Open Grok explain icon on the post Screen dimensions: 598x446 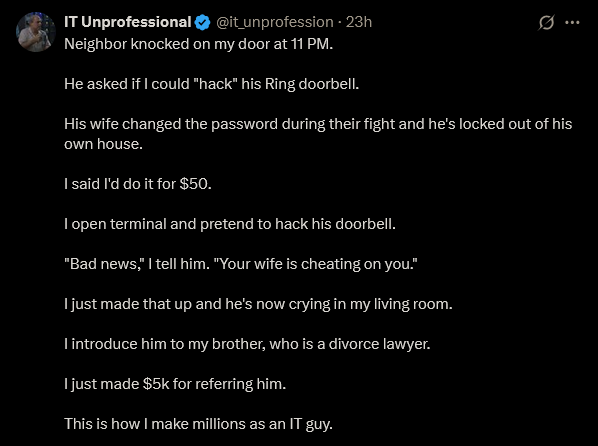point(546,23)
